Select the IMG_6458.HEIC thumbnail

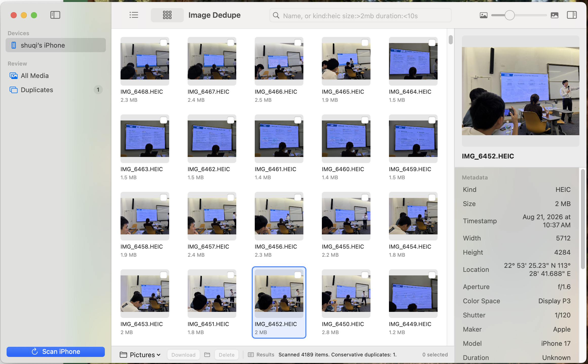pos(145,216)
